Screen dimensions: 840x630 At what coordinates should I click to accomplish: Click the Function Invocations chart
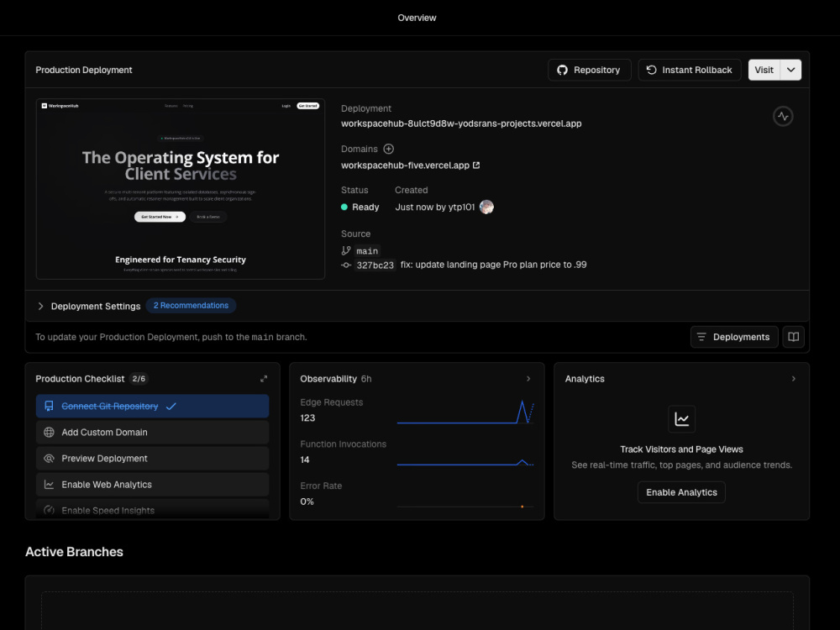pyautogui.click(x=465, y=462)
